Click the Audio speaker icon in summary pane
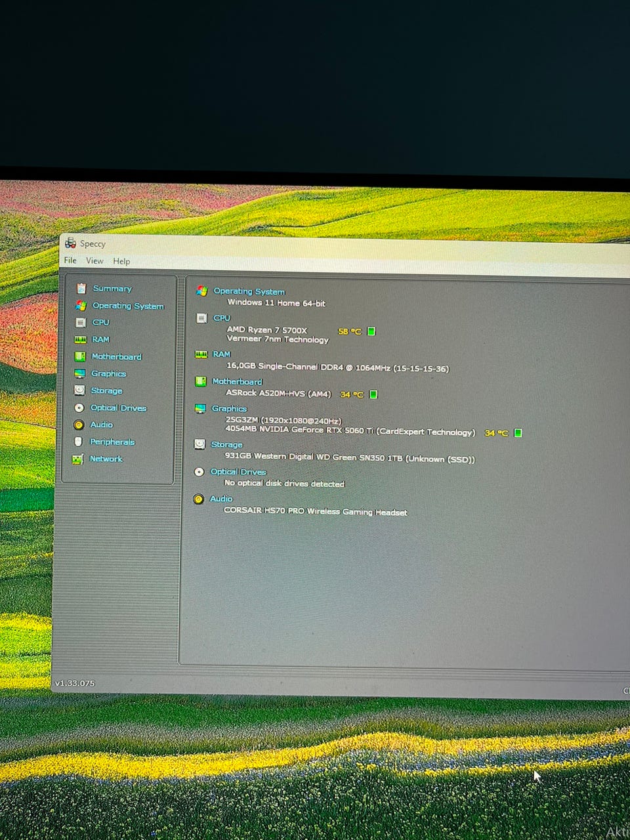The image size is (630, 840). 198,499
